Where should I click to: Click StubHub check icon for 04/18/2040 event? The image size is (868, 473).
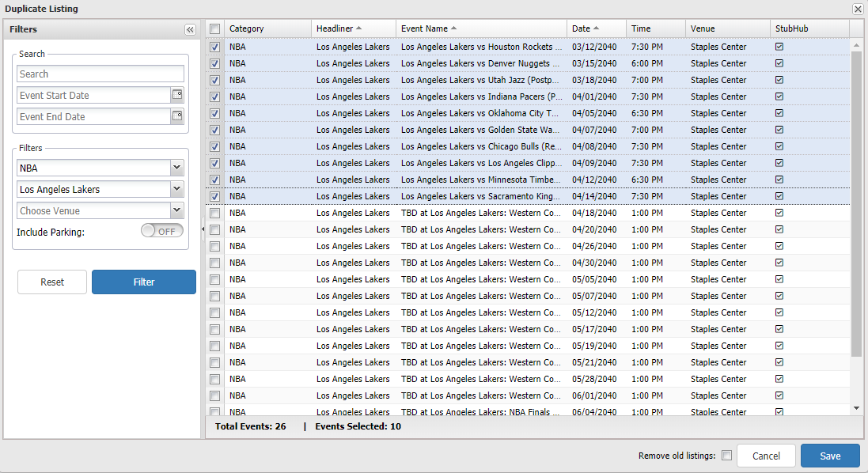779,213
